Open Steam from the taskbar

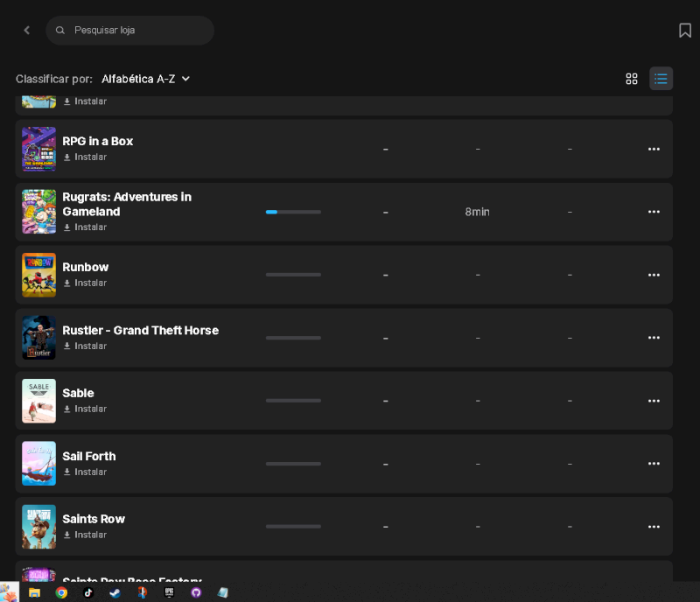coord(115,592)
